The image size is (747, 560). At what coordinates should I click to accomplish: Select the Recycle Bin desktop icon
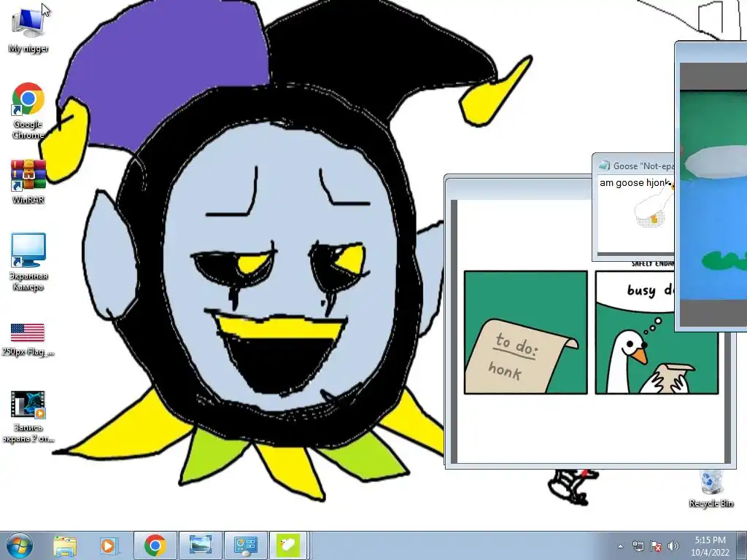(x=711, y=489)
